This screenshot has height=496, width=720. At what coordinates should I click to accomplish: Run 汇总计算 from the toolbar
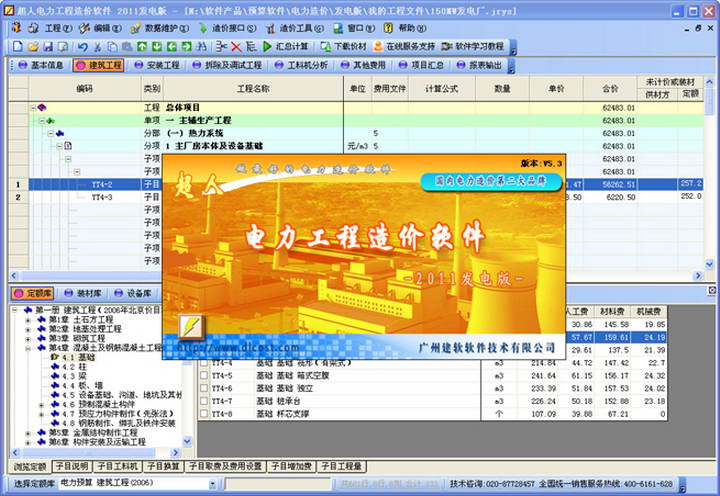point(286,46)
